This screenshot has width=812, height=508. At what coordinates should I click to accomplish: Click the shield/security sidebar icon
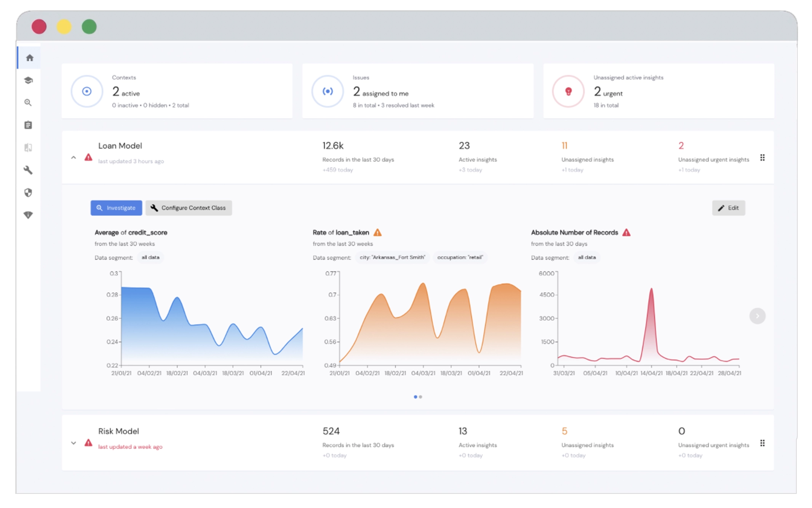[x=30, y=193]
